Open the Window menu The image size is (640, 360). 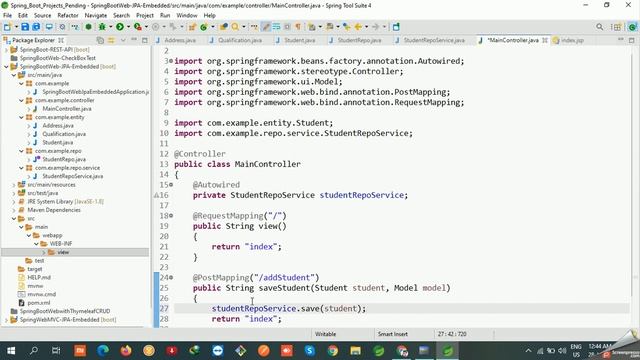187,15
